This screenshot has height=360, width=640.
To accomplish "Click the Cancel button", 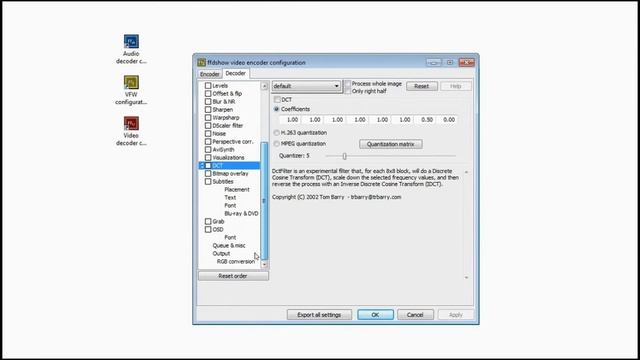I will (415, 315).
